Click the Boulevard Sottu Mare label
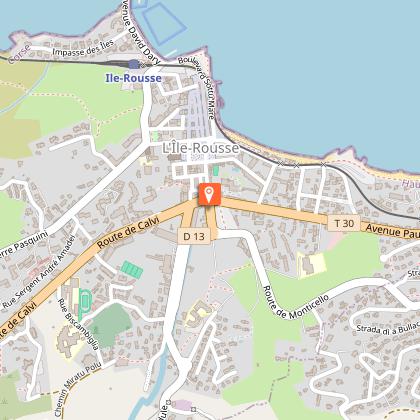Viewport: 420px width, 420px height. 197,87
